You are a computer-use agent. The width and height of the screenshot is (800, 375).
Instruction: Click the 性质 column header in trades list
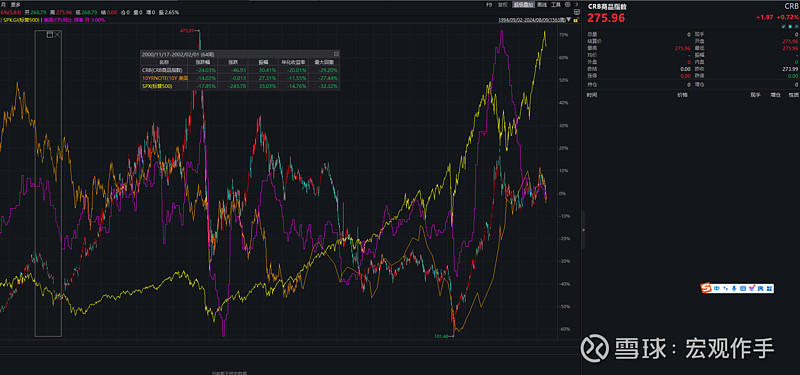pos(793,94)
